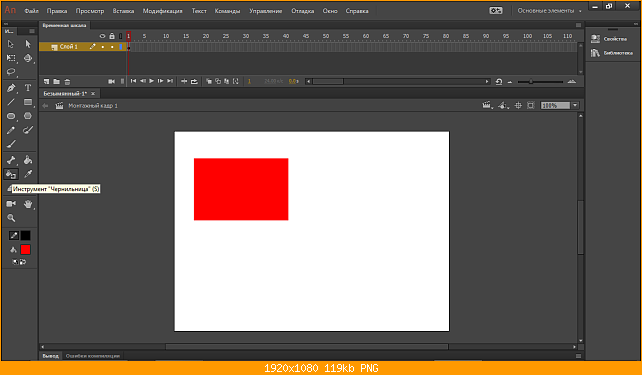Viewport: 642px width, 375px height.
Task: Toggle show all layers as outlines
Action: point(121,36)
